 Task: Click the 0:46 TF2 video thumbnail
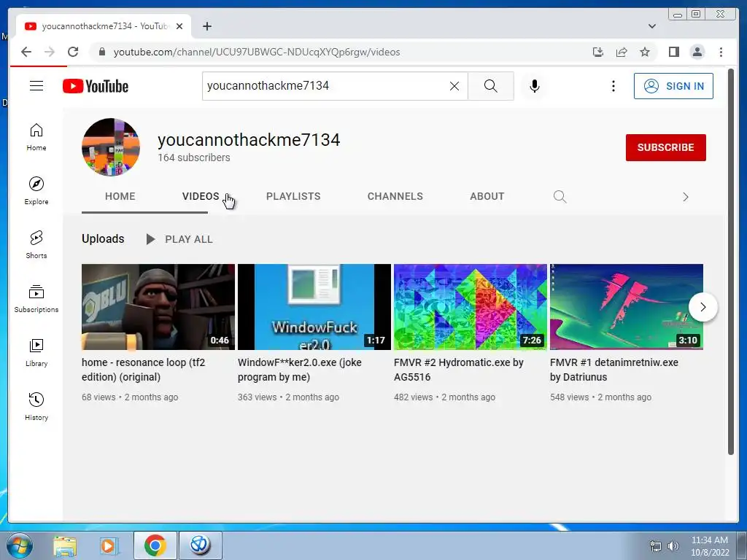point(158,307)
